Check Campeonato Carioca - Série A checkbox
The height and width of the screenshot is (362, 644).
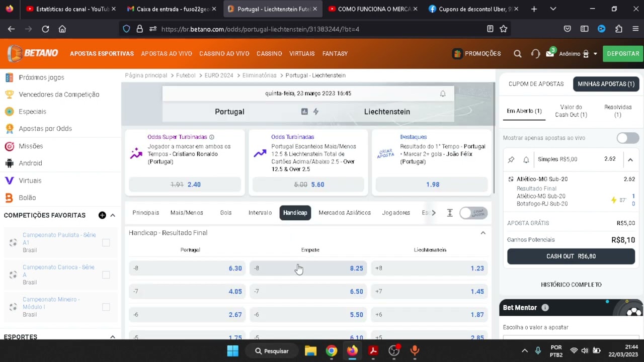[x=106, y=275]
